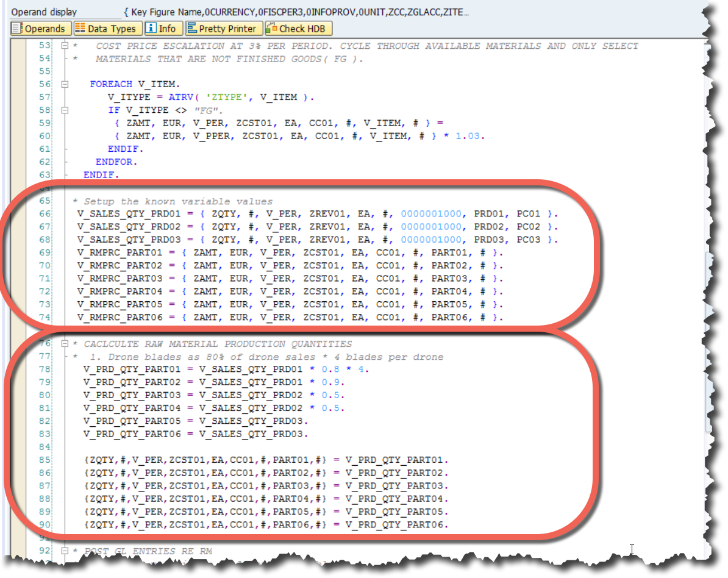Collapse the POST GL ENTRIES section
This screenshot has height=578, width=728.
[x=66, y=550]
